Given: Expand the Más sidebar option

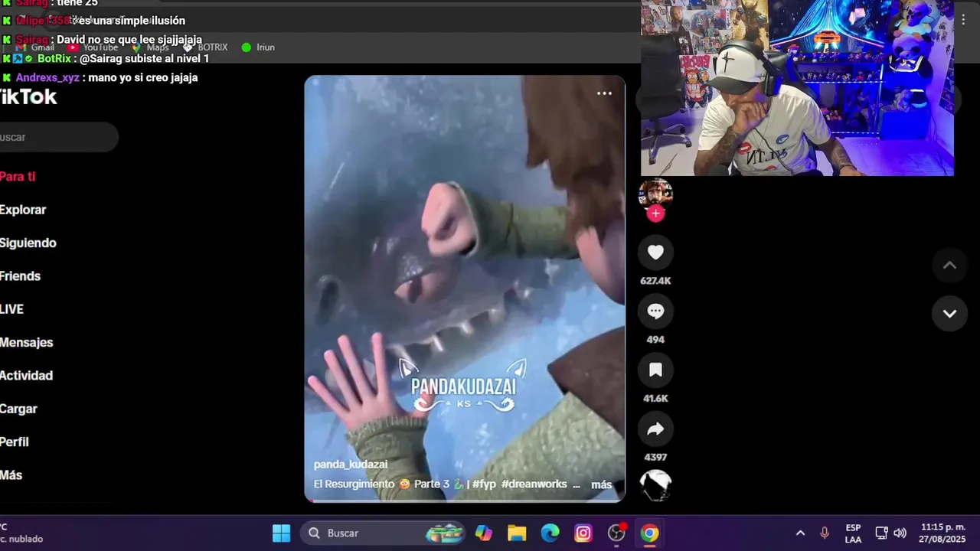Looking at the screenshot, I should (11, 475).
